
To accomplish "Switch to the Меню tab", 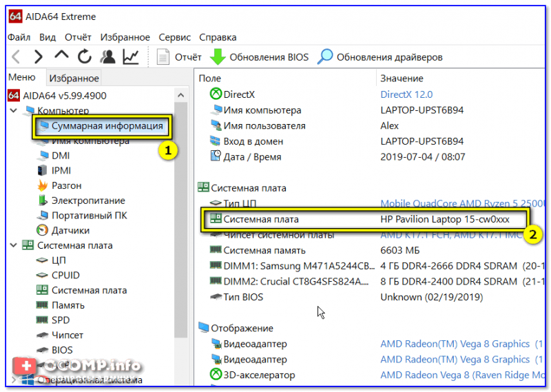I will tap(22, 77).
